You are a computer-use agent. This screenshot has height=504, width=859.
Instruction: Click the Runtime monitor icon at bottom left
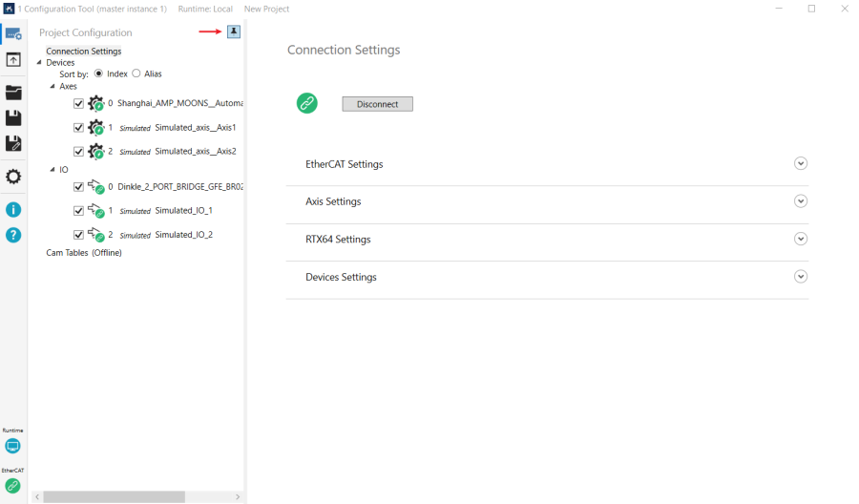(12, 446)
